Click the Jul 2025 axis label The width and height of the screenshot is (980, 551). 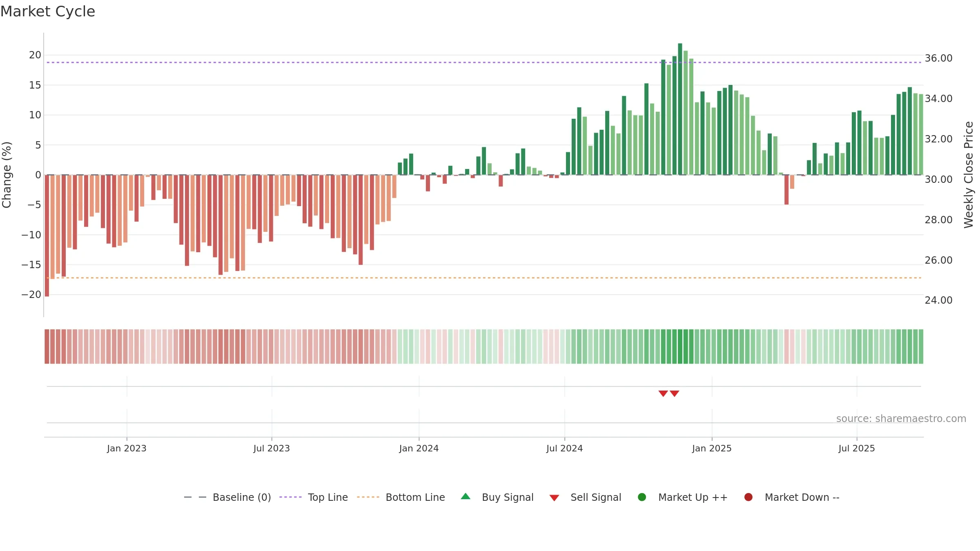(857, 448)
